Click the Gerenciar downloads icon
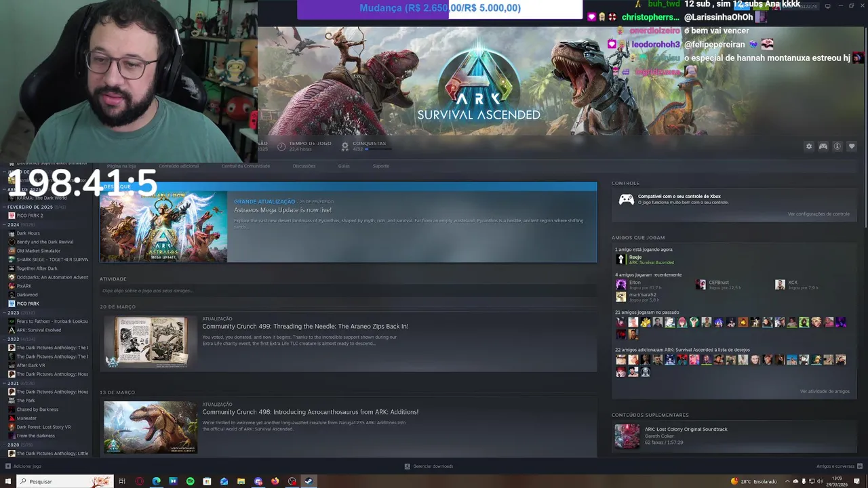This screenshot has height=488, width=868. 408,466
